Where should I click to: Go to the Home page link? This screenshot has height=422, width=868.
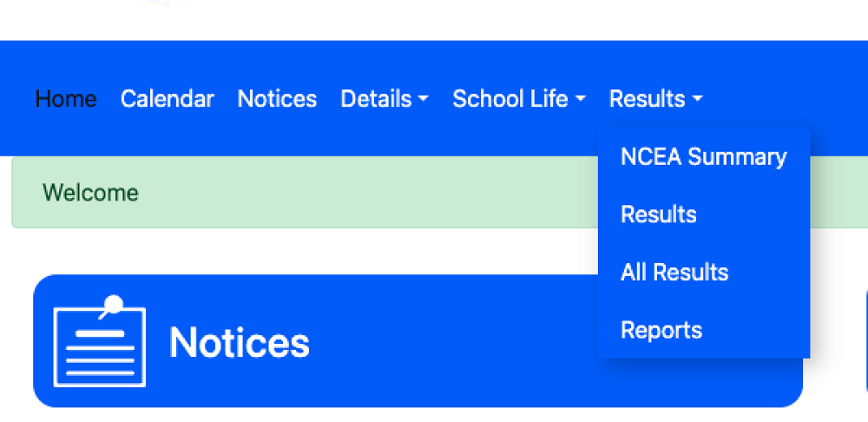tap(66, 99)
